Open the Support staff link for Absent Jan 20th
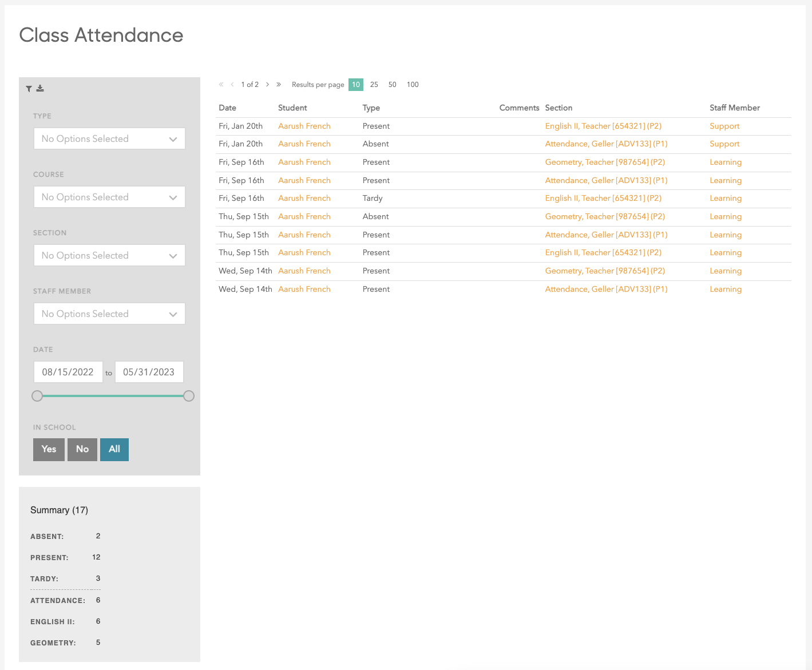Viewport: 812px width, 670px height. (x=724, y=144)
